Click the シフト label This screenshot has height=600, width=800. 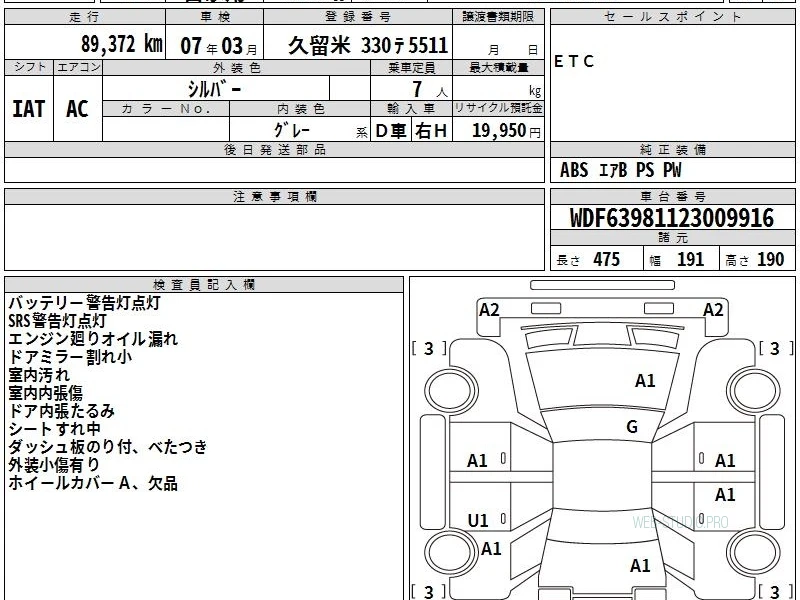(29, 67)
